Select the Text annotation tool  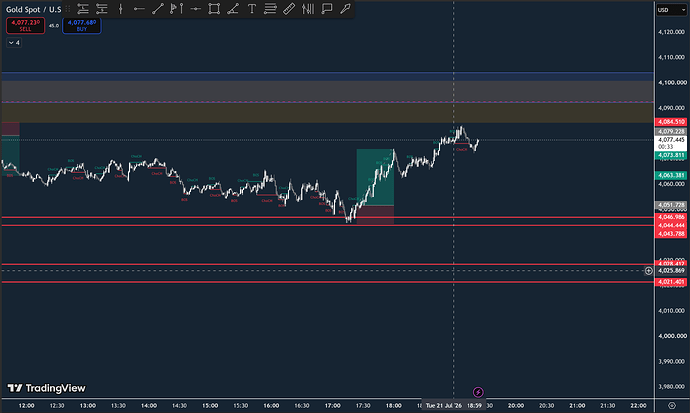pos(252,9)
